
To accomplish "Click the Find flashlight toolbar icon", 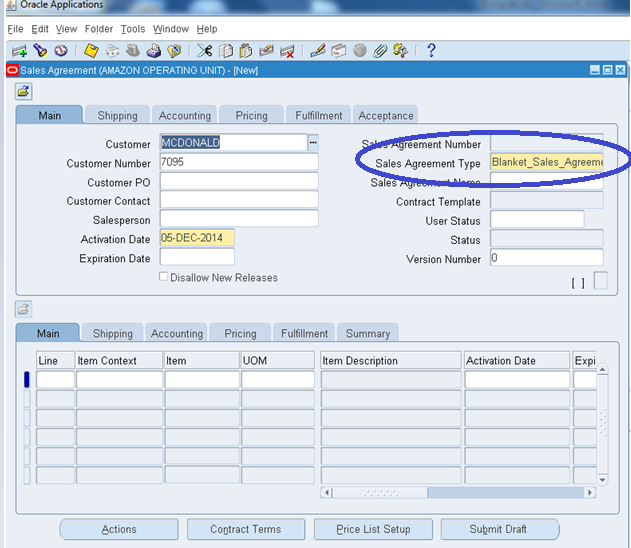I will [x=40, y=51].
